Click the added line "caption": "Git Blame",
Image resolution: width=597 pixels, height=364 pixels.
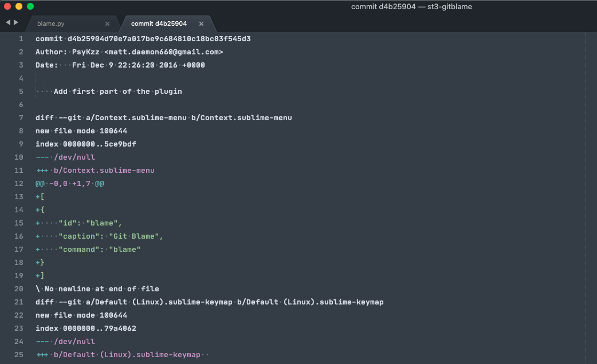[99, 236]
